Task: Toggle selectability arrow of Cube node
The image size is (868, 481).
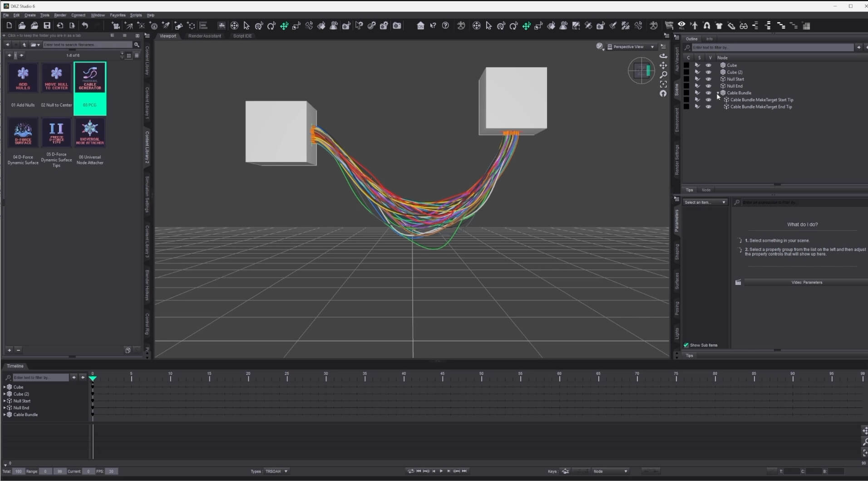Action: pos(697,65)
